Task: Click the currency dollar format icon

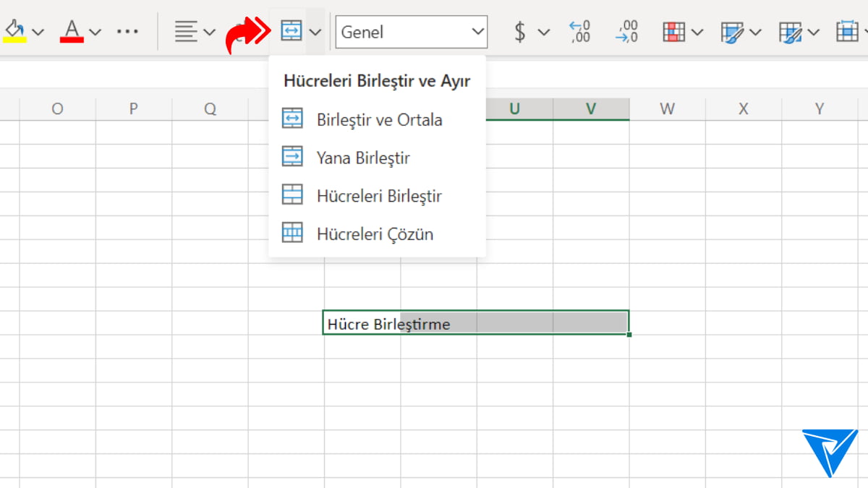Action: click(x=520, y=32)
